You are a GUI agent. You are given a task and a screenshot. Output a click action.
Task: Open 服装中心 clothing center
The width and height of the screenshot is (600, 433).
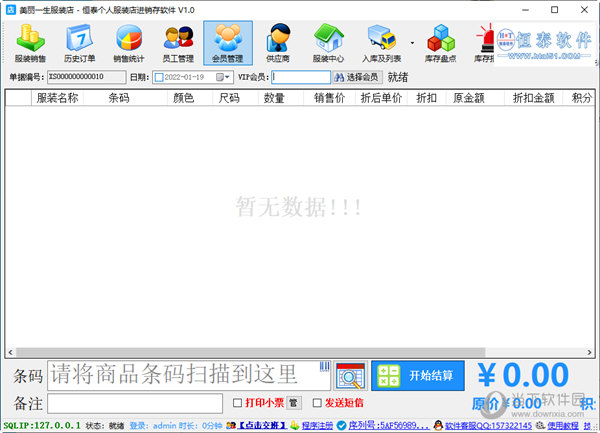(328, 43)
